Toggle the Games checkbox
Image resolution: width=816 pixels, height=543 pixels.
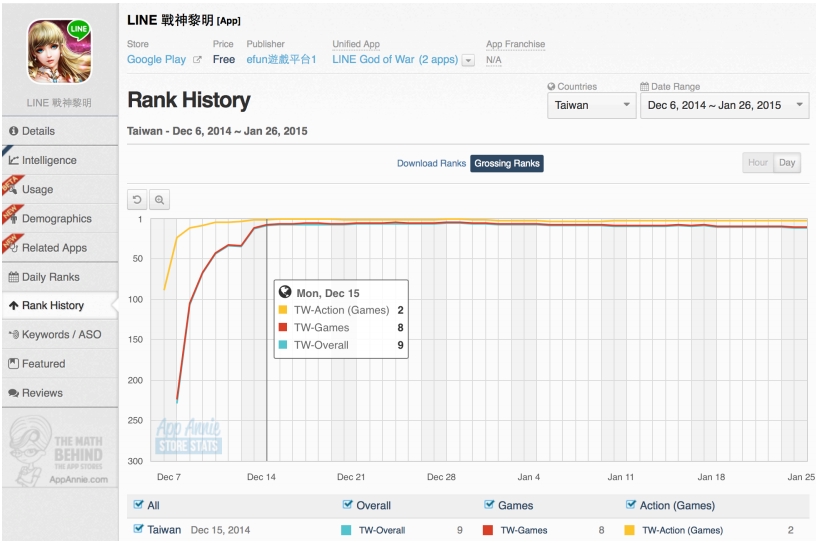coord(489,504)
